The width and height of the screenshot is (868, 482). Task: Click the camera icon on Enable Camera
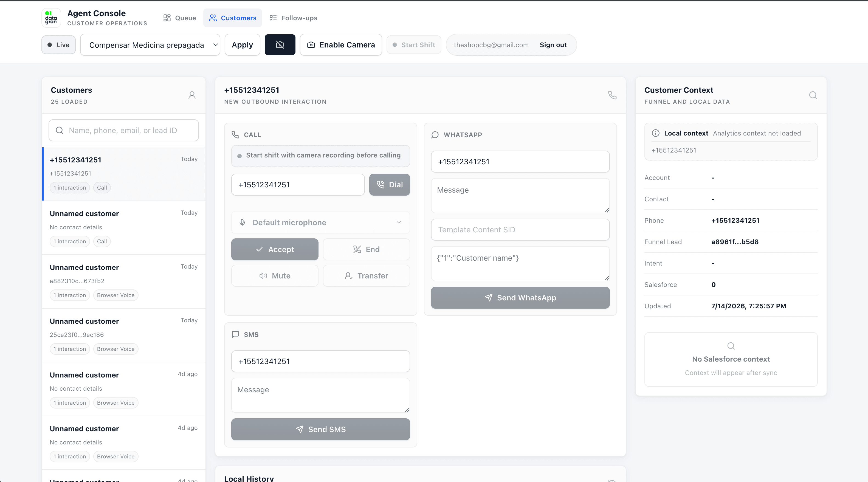pos(311,45)
